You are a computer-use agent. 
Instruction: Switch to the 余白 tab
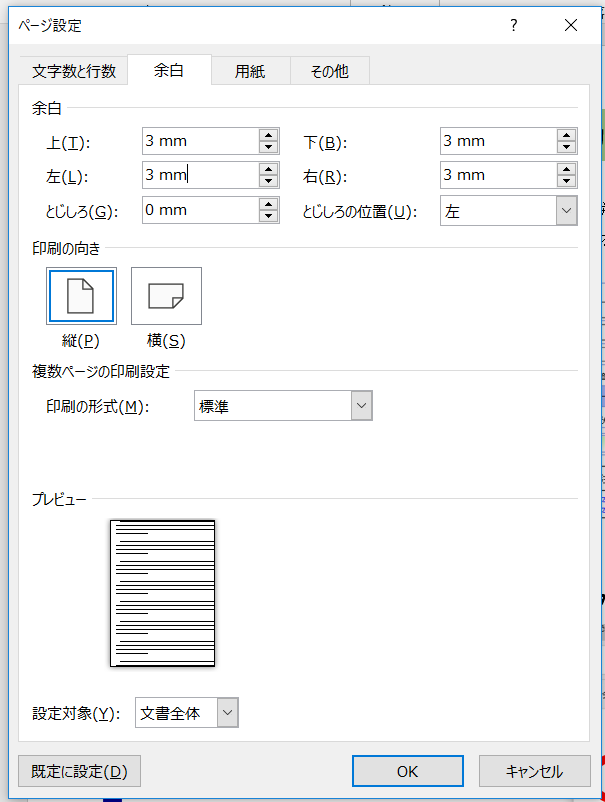click(169, 70)
